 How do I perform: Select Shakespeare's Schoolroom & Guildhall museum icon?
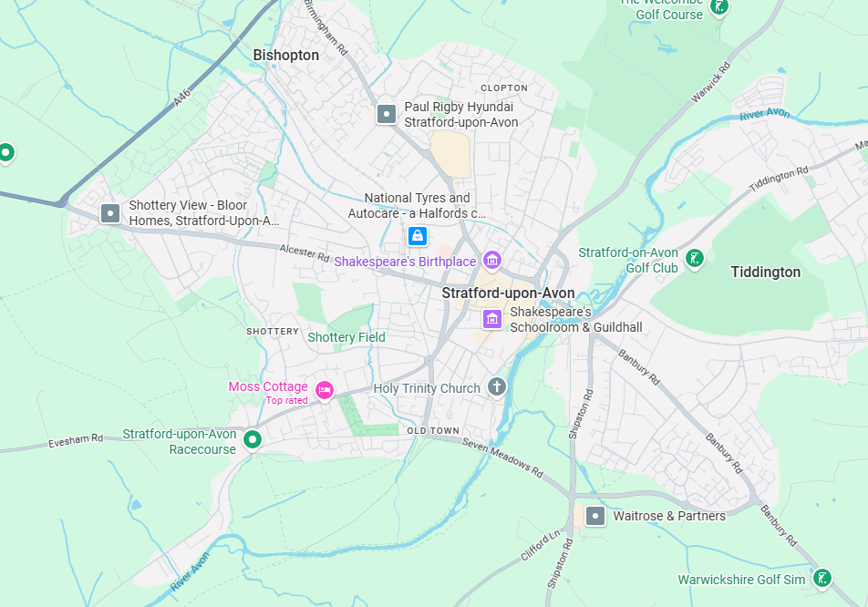[492, 319]
